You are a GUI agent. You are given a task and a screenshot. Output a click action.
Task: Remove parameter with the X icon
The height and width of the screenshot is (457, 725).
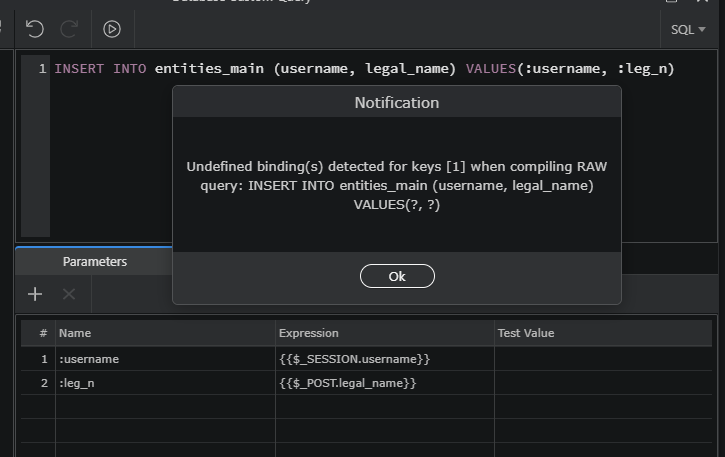pos(69,294)
